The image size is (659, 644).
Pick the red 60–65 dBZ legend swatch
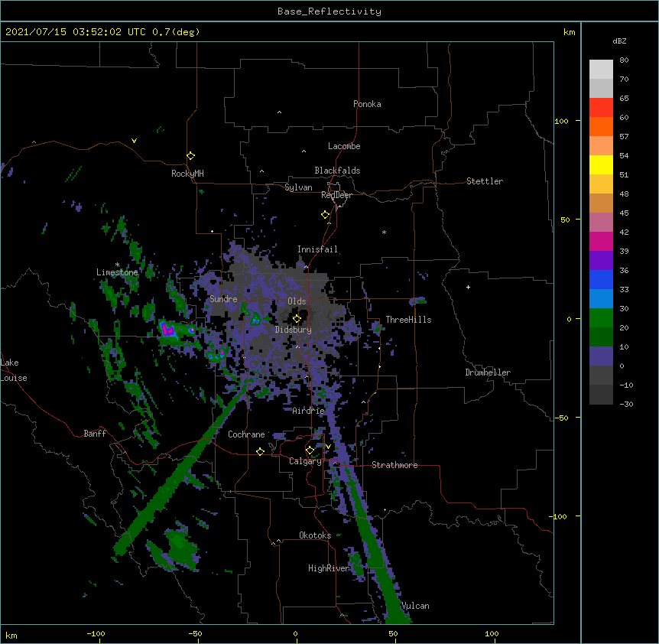(x=601, y=108)
